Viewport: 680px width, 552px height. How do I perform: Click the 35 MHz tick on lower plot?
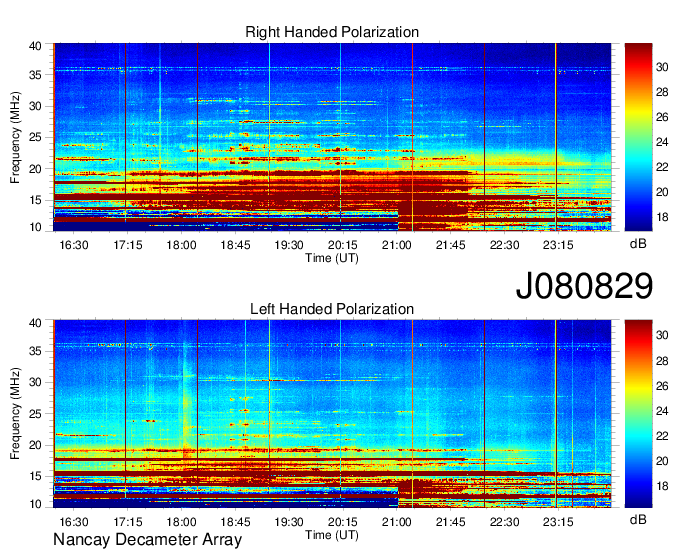click(x=35, y=351)
